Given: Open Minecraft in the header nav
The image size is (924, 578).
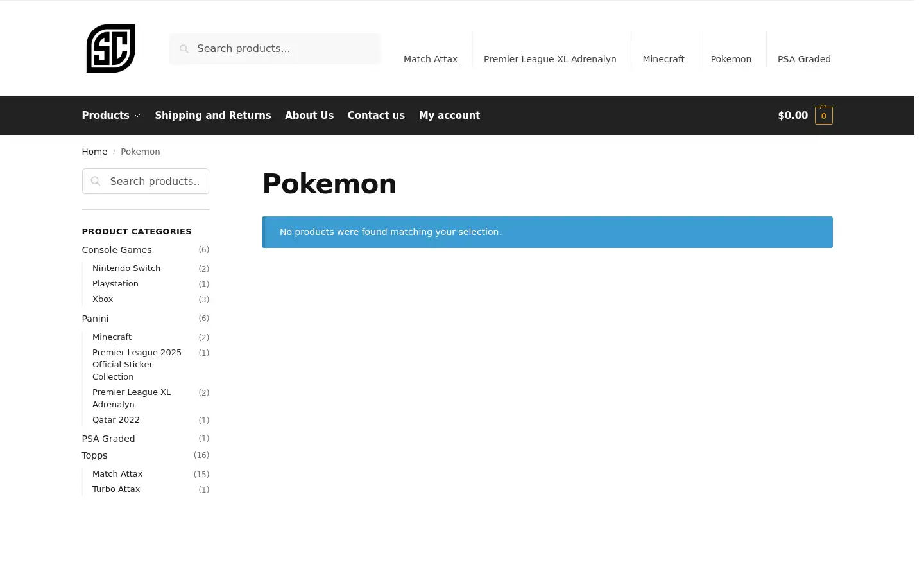Looking at the screenshot, I should tap(663, 59).
